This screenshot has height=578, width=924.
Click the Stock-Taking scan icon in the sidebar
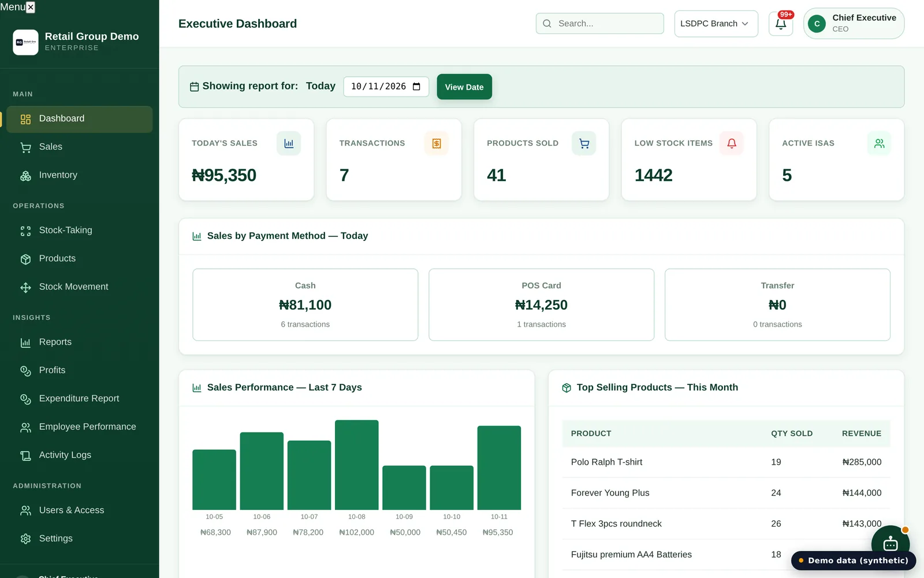coord(25,231)
